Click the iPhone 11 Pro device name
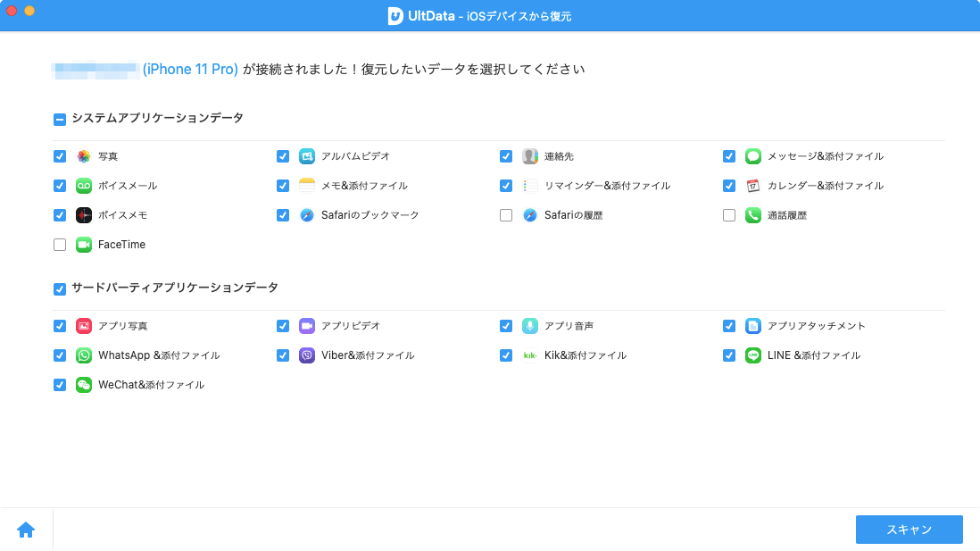This screenshot has width=980, height=551. (190, 69)
